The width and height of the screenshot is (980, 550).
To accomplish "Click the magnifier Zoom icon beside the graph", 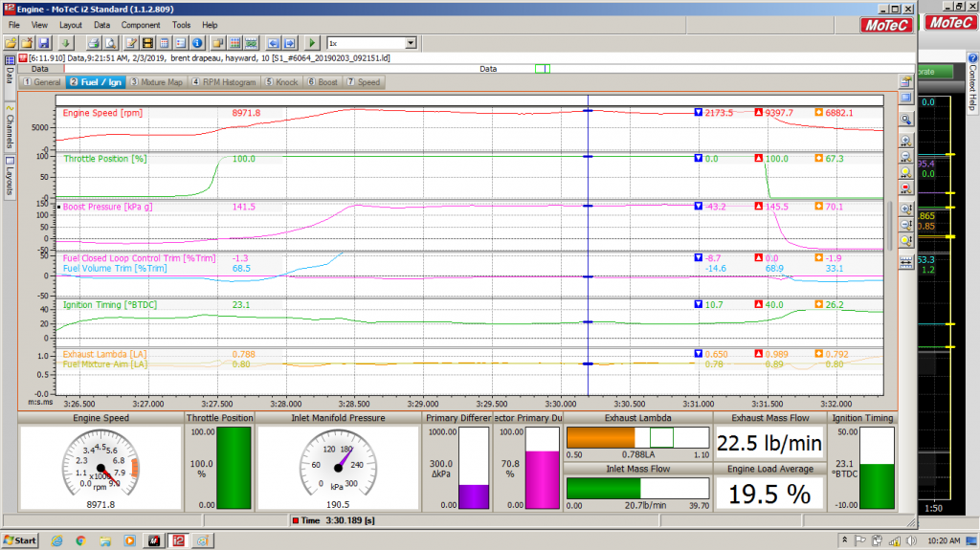I will (905, 119).
